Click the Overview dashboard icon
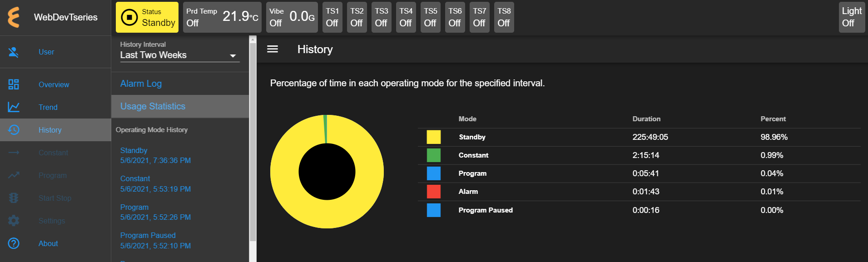The width and height of the screenshot is (868, 262). (x=14, y=84)
